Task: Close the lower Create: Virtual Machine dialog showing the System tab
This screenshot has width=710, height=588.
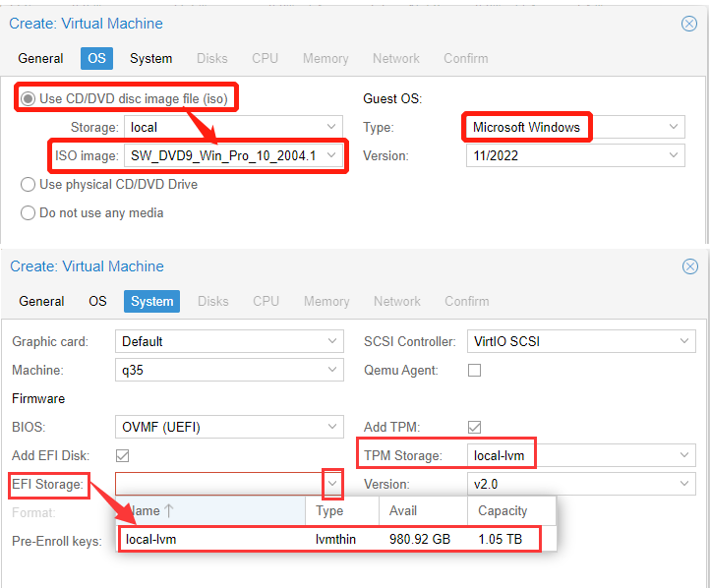Action: click(x=689, y=266)
